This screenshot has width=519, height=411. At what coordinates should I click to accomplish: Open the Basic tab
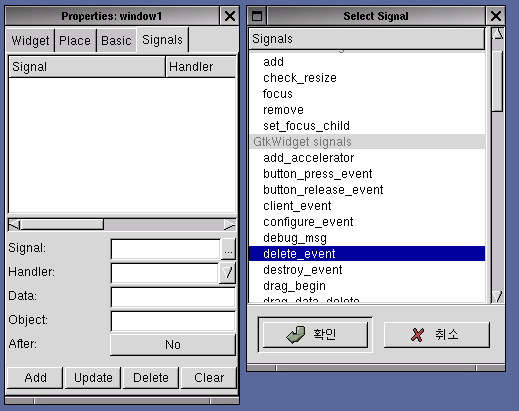(116, 41)
